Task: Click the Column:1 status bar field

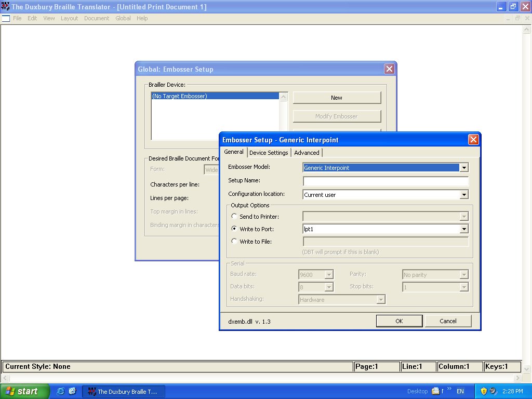Action: [x=460, y=366]
